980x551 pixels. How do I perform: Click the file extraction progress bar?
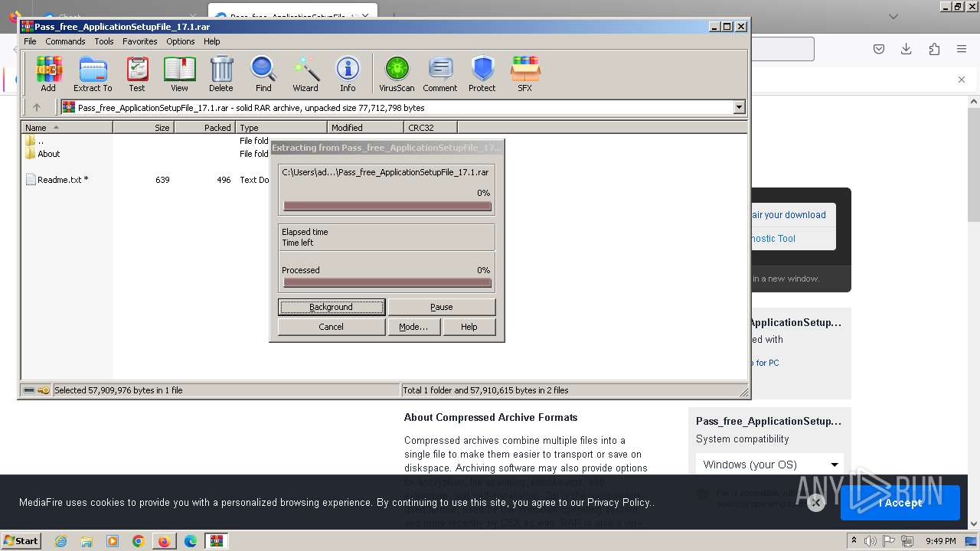(x=387, y=206)
